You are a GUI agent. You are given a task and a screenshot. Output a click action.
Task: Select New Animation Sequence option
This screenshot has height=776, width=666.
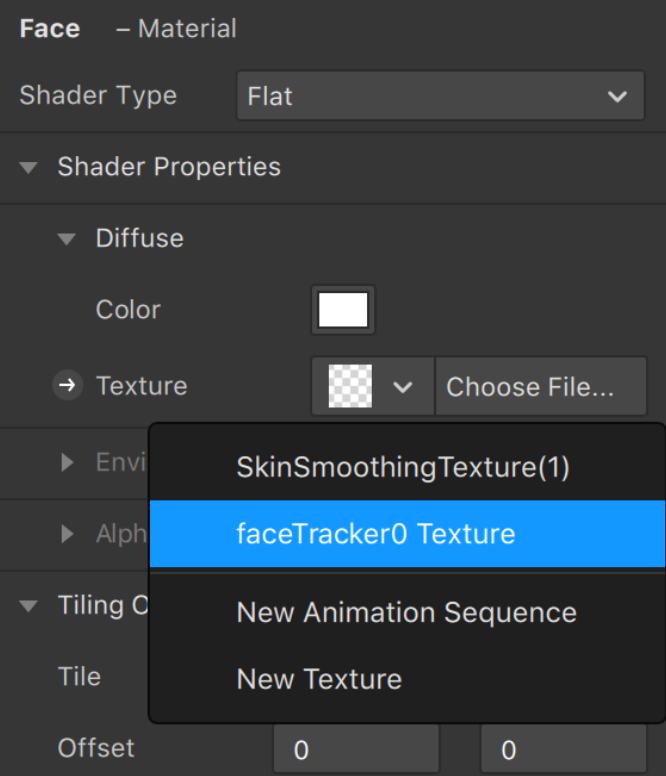pyautogui.click(x=407, y=612)
